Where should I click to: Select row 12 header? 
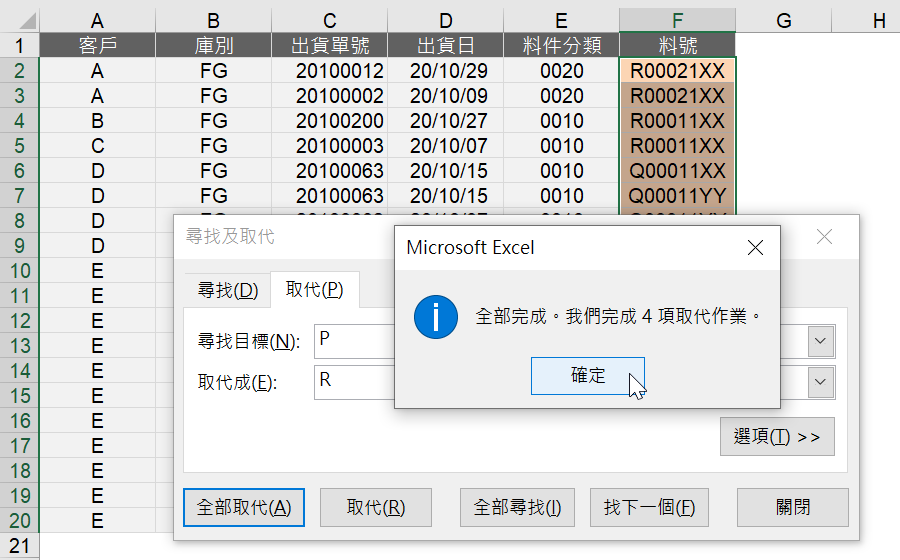coord(19,321)
